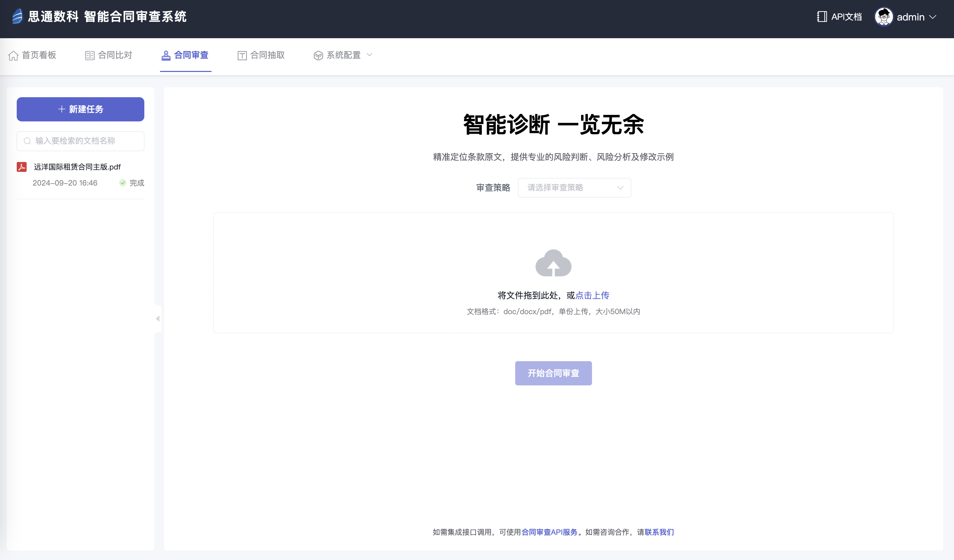Click the cube icon for 系统配置
This screenshot has width=954, height=560.
(x=318, y=56)
